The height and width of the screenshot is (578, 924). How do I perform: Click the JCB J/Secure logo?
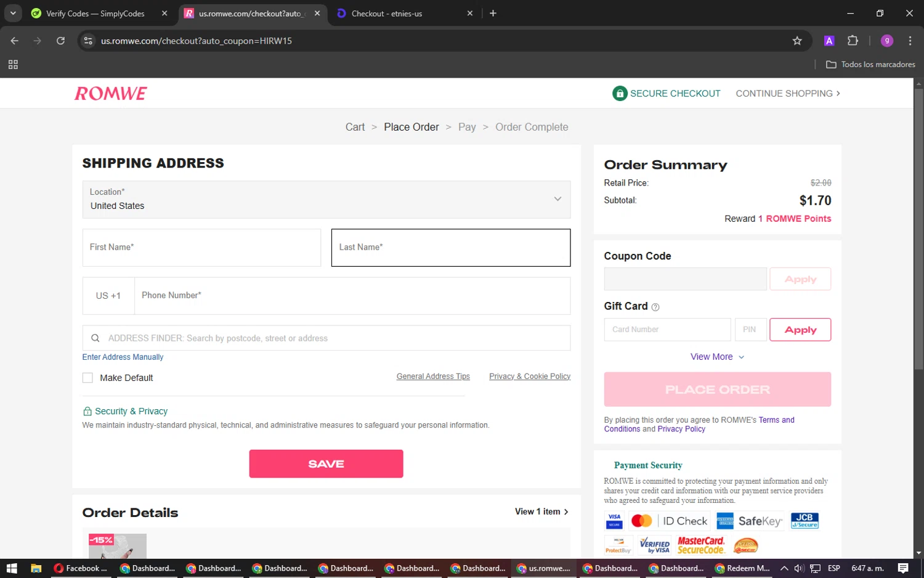click(804, 521)
